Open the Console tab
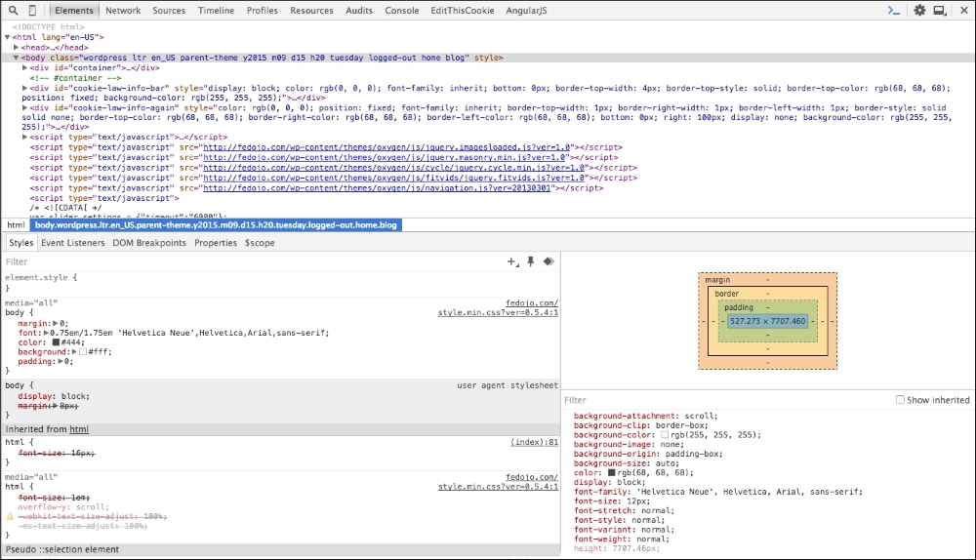 401,11
